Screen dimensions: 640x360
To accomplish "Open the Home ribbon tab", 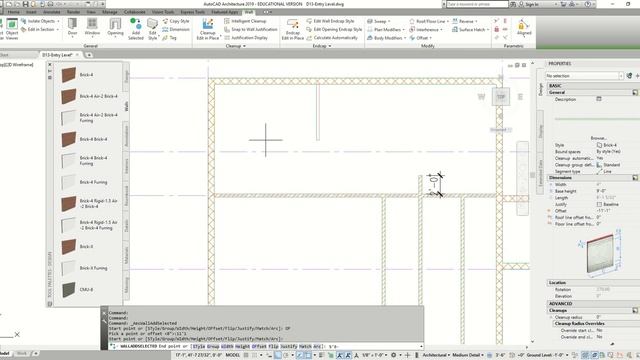I will point(13,12).
